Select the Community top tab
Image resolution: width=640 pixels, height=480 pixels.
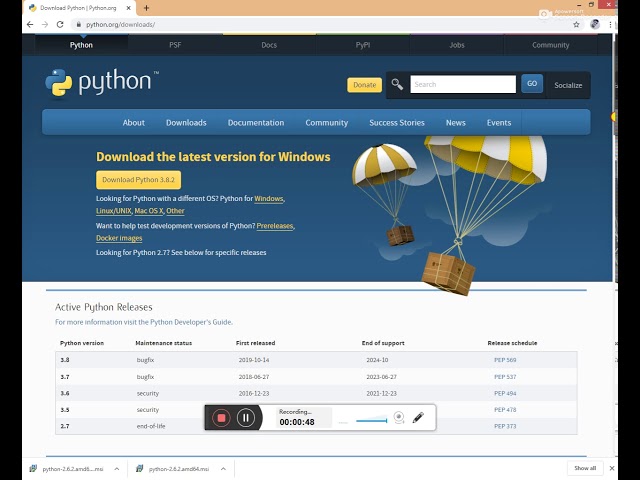[551, 45]
